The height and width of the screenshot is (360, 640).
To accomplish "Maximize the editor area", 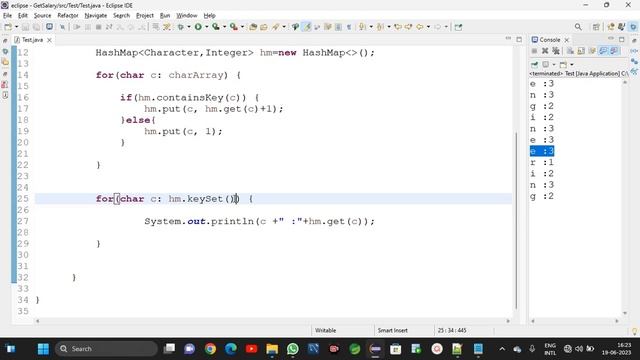I will pyautogui.click(x=519, y=39).
